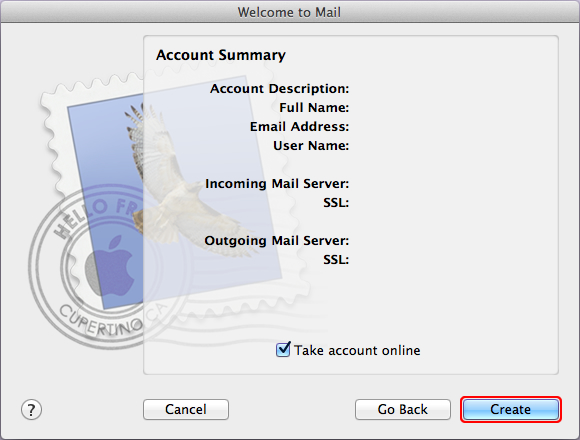Select the Email Address label
This screenshot has height=440, width=580.
pyautogui.click(x=300, y=127)
